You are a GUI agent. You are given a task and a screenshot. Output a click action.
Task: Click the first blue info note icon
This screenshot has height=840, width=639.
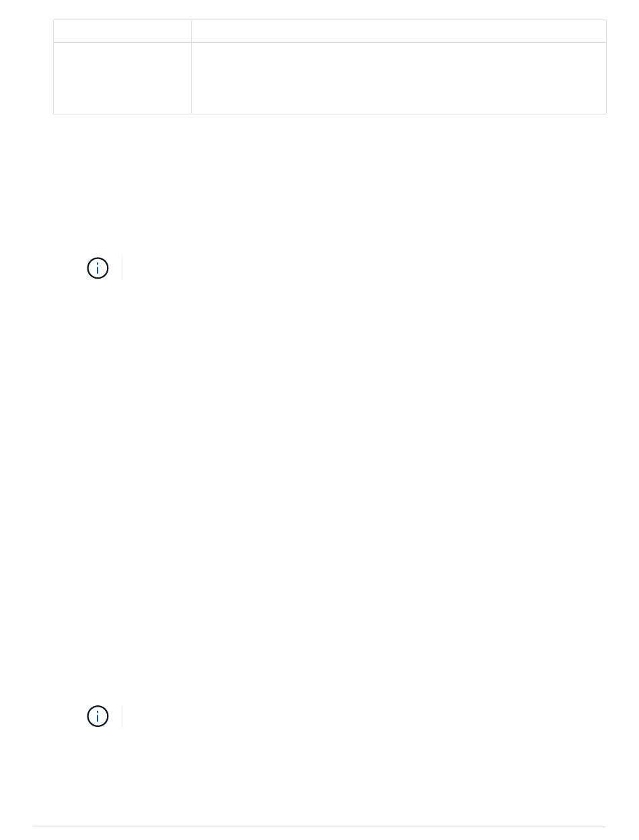[98, 268]
